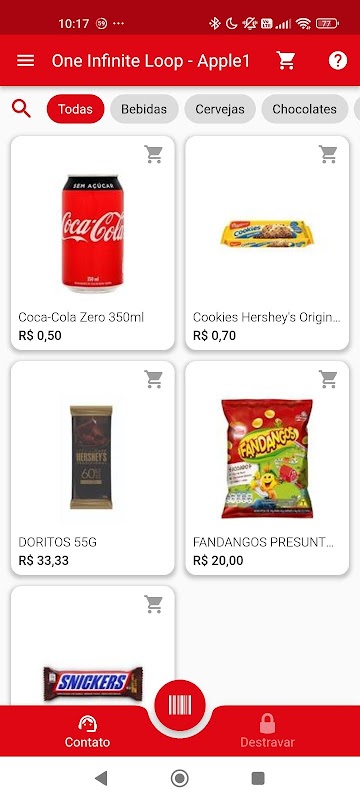Image resolution: width=360 pixels, height=800 pixels.
Task: Add Cookies Hershey's to cart
Action: pos(328,154)
